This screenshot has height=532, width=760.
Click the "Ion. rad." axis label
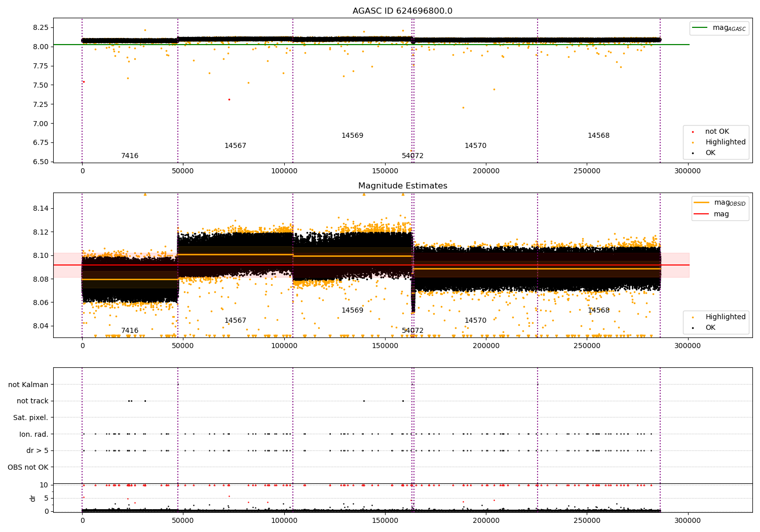[x=34, y=434]
